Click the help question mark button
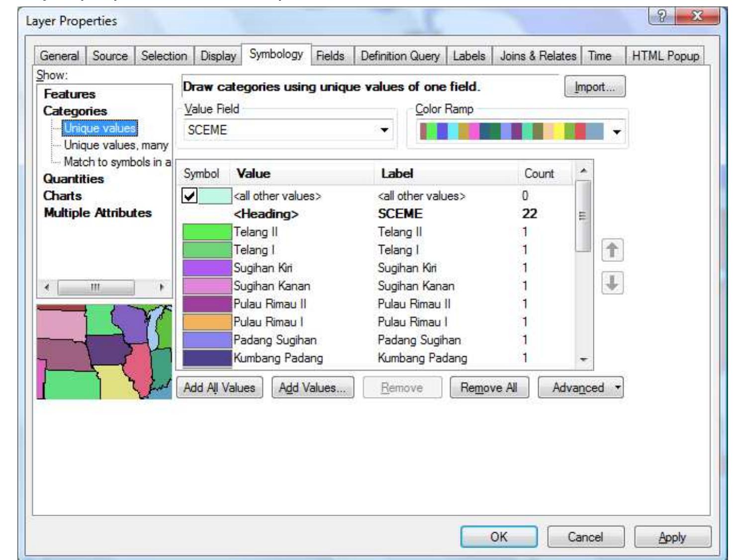 pos(662,16)
